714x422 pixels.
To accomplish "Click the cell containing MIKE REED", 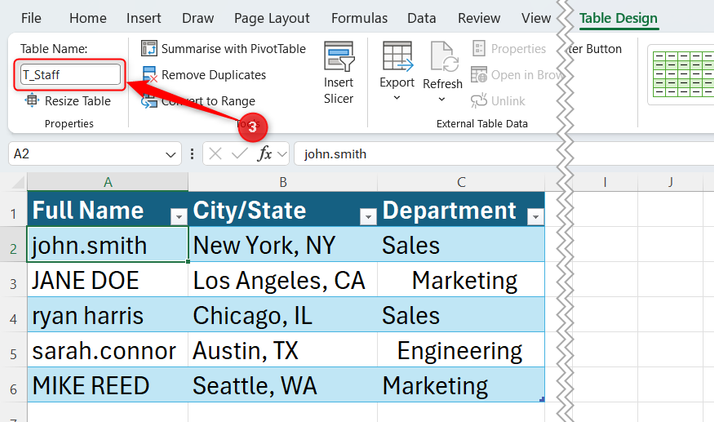I will (107, 385).
